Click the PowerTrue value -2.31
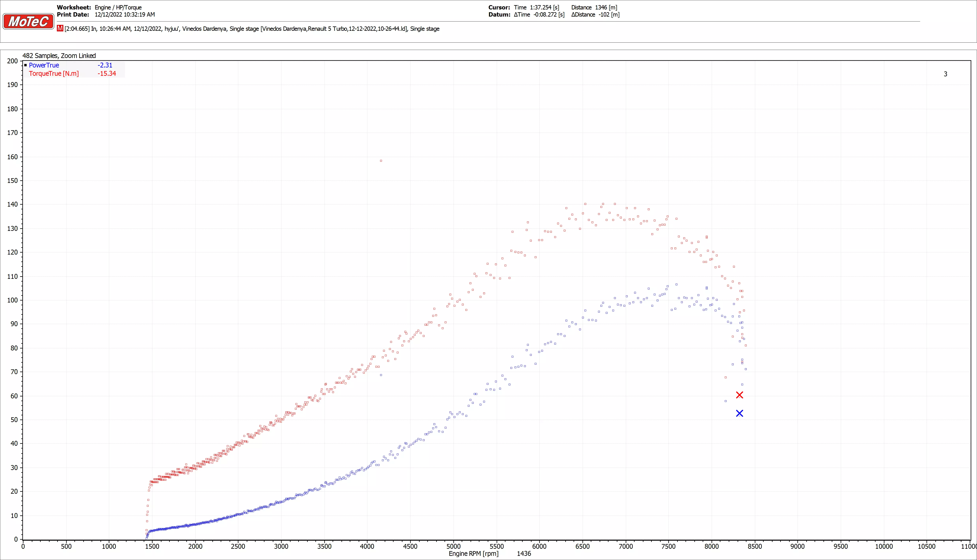The width and height of the screenshot is (977, 560). click(105, 65)
